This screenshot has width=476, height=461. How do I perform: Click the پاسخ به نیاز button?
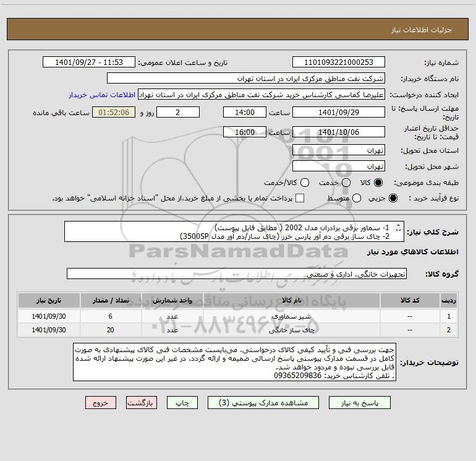click(x=360, y=403)
